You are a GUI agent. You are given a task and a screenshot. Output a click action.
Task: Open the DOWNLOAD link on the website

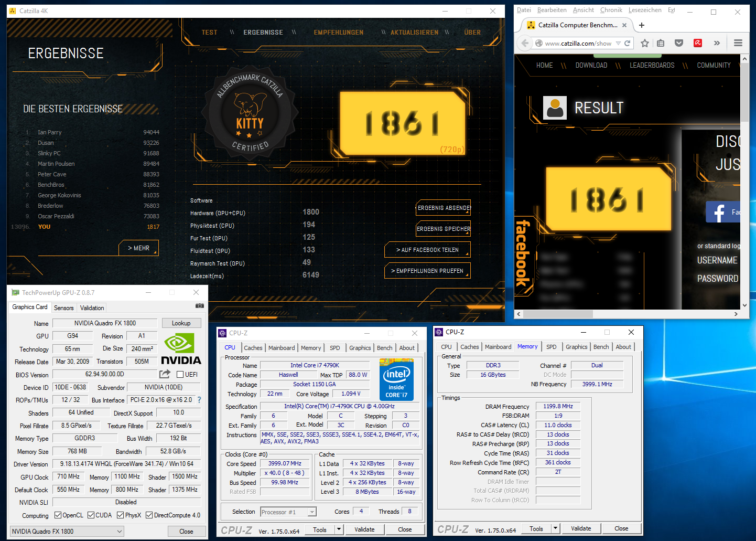coord(591,66)
